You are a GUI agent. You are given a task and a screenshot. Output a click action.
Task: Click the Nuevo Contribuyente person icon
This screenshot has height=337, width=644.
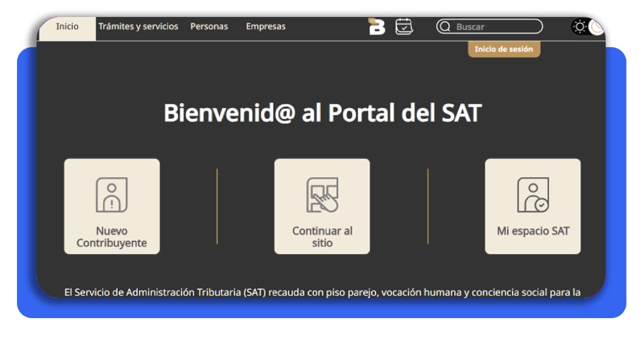click(x=112, y=194)
